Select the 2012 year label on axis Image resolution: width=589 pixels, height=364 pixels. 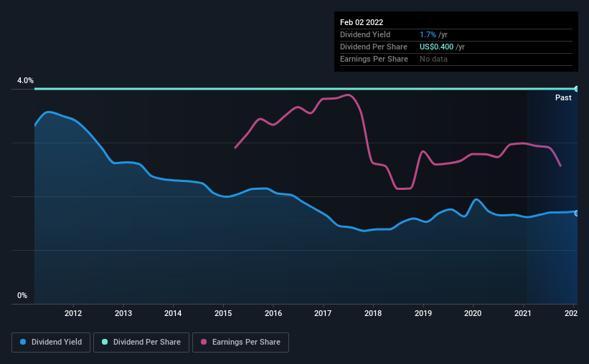tap(72, 313)
